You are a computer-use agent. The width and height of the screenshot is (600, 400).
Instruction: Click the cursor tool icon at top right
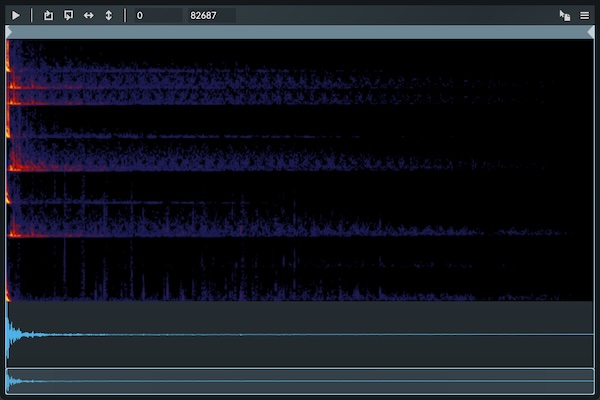pyautogui.click(x=565, y=15)
